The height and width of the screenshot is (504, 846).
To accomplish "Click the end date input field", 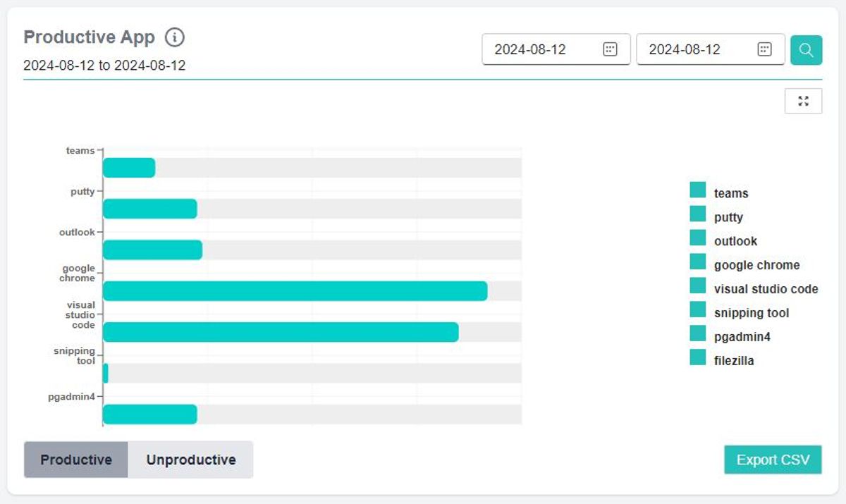I will click(x=711, y=49).
